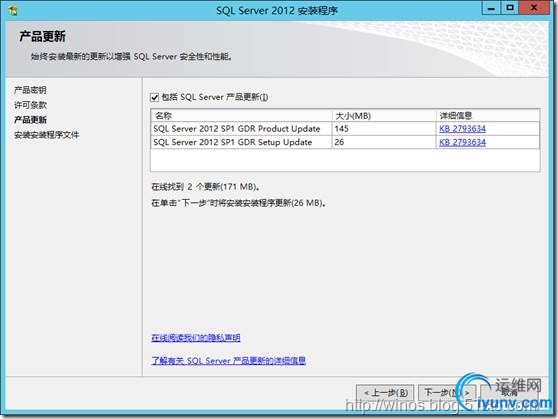The width and height of the screenshot is (558, 419).
Task: Select the SQL Server 2012 SP1 GDR Product Update row
Action: pyautogui.click(x=345, y=129)
